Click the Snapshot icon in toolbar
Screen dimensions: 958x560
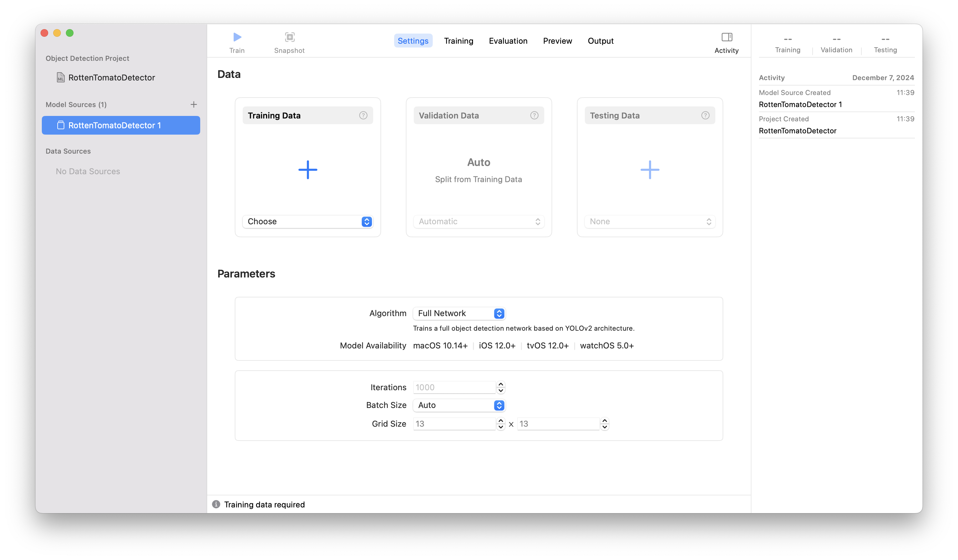point(290,37)
